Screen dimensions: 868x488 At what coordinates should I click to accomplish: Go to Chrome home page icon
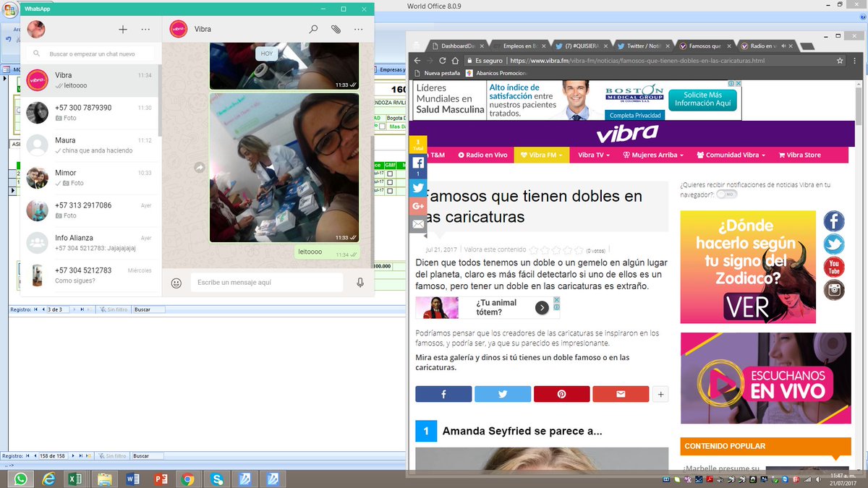[x=456, y=61]
